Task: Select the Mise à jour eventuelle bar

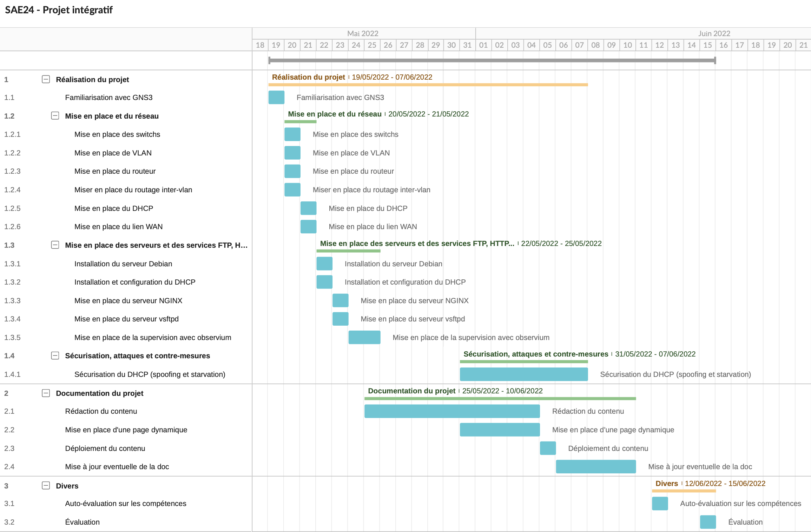Action: 595,466
